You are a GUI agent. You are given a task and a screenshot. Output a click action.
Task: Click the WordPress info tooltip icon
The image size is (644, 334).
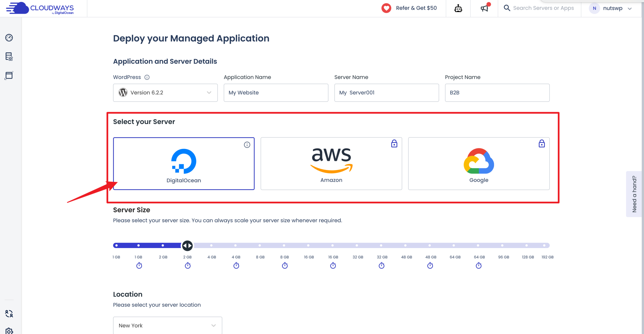147,77
